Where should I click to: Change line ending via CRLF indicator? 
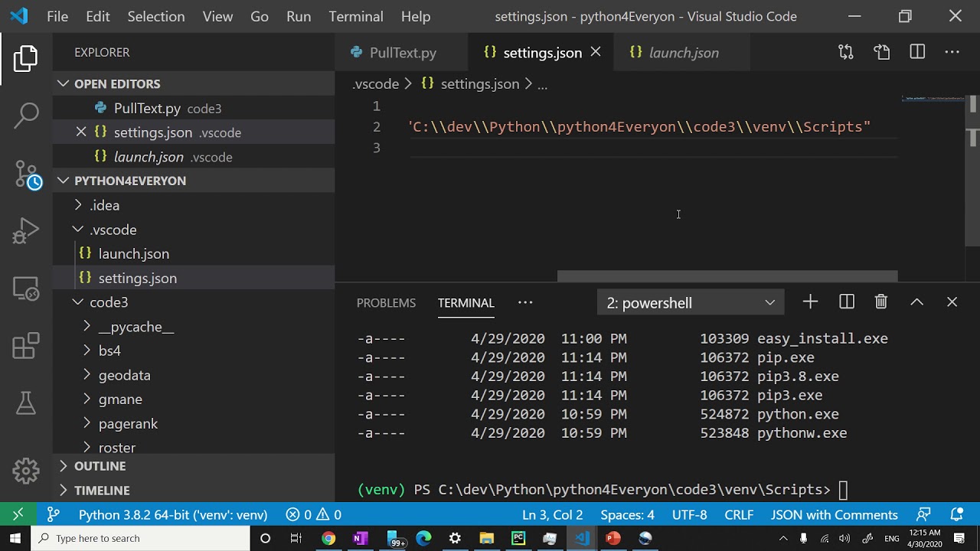click(739, 514)
